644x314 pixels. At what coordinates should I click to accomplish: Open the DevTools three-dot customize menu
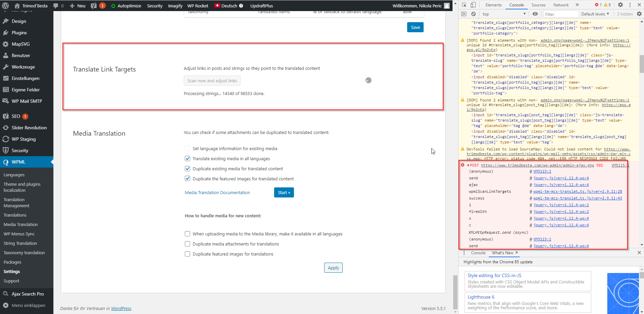pyautogui.click(x=630, y=5)
